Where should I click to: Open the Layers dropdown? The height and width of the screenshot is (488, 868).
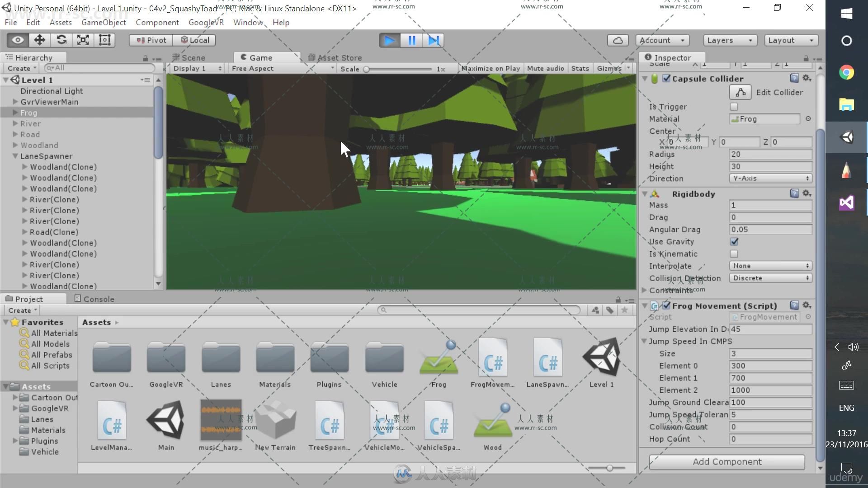(729, 40)
